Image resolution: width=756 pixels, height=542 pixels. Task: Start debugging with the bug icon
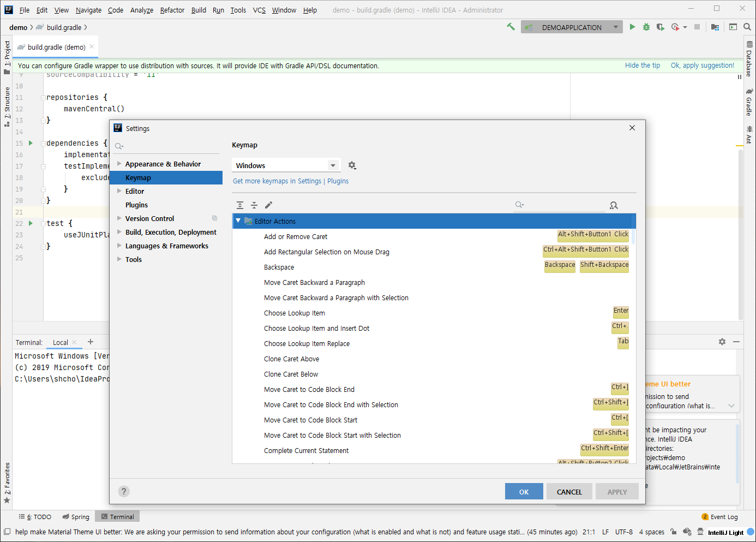point(646,27)
